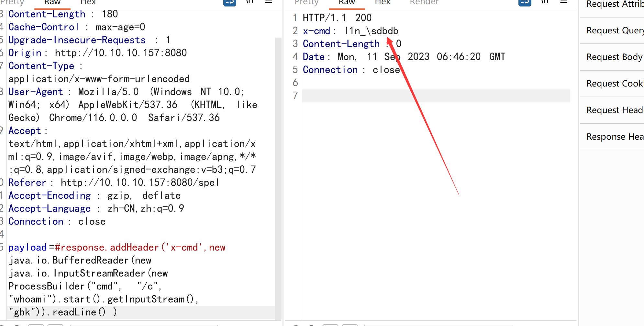Open the hamburger menu icon on response editor

[x=564, y=3]
